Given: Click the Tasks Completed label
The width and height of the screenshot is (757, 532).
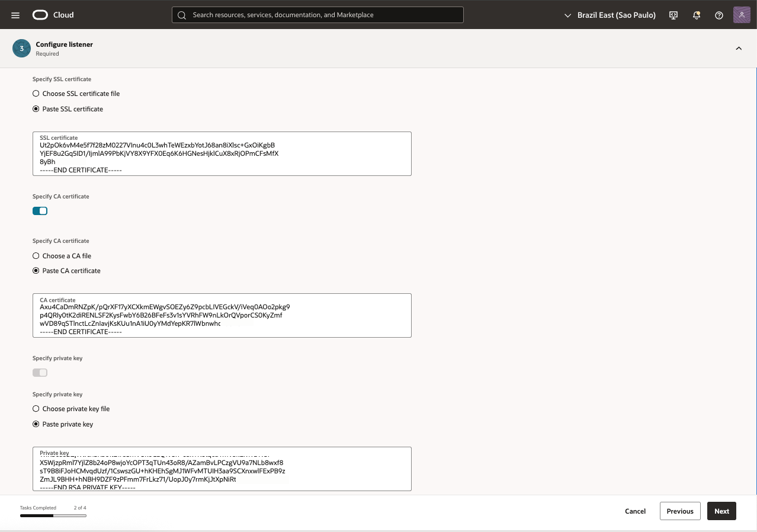Looking at the screenshot, I should [x=38, y=508].
